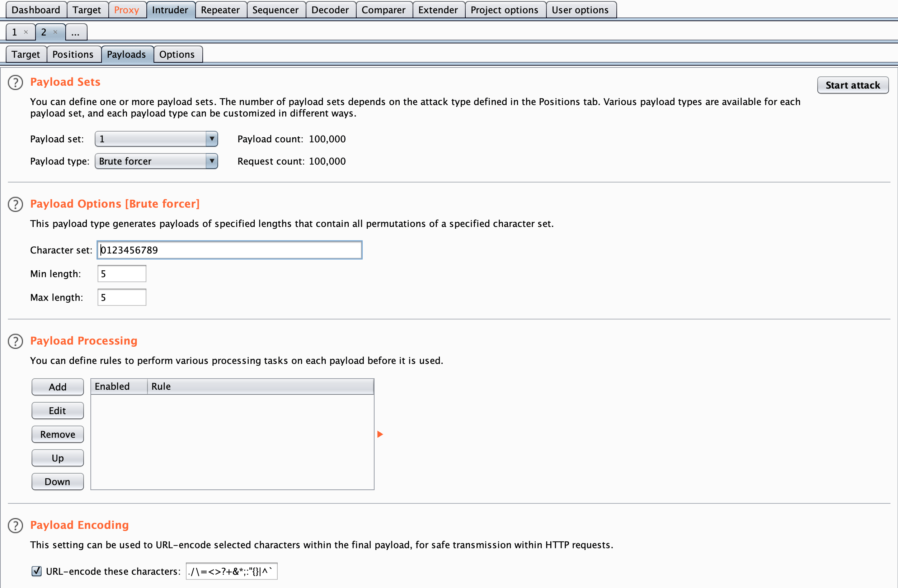Open the Repeater tab
The height and width of the screenshot is (588, 898).
[221, 10]
